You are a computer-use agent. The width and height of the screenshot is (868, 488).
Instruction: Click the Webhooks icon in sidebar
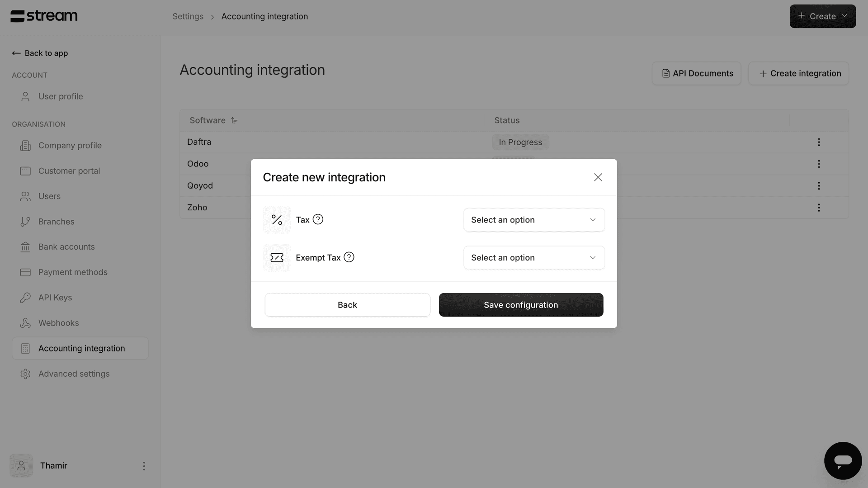point(25,323)
